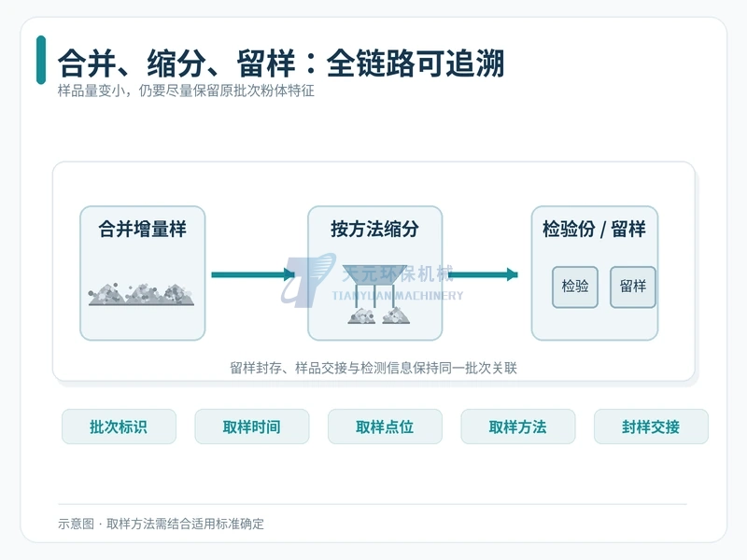
Task: Click the 批次标识 pill button
Action: 119,427
